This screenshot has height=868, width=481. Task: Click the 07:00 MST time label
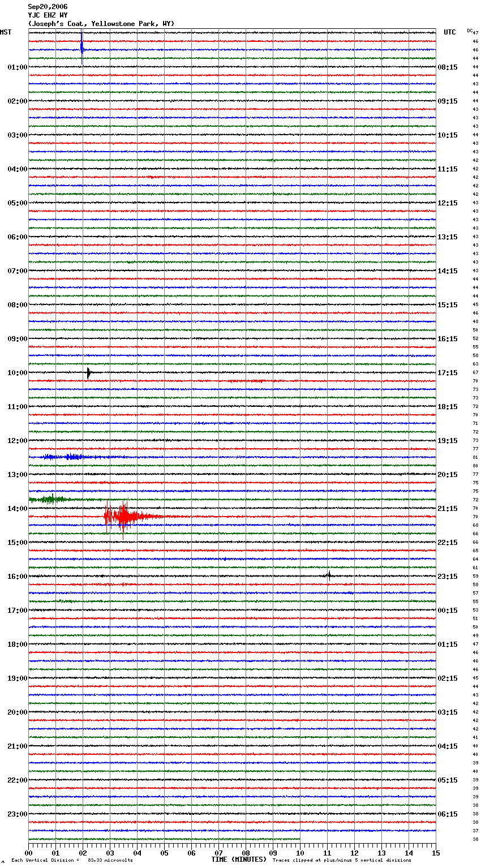18,271
